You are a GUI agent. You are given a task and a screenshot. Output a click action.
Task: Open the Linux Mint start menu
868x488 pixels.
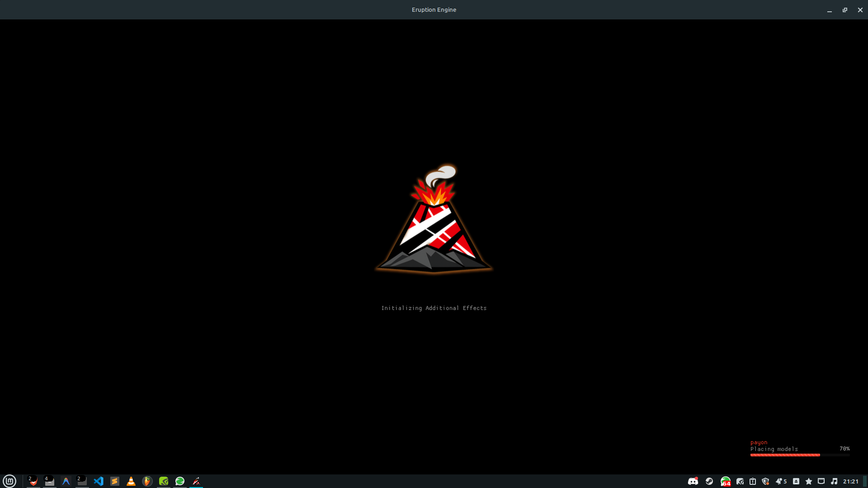(x=9, y=481)
